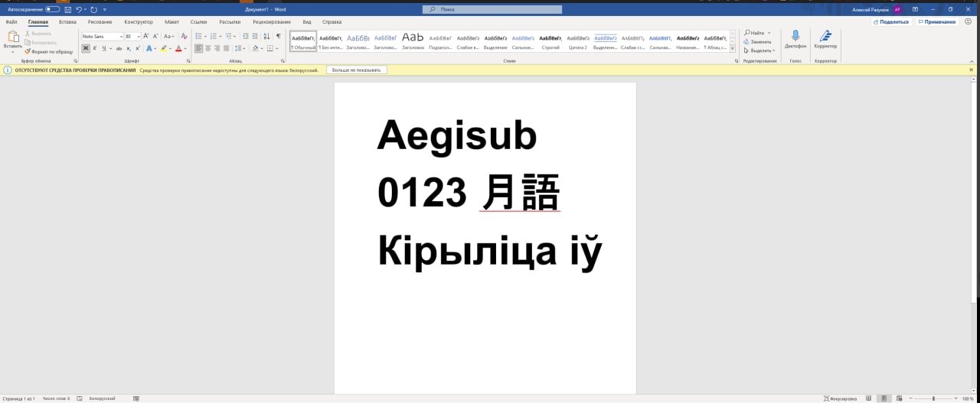Open the Корректор editor tool
The height and width of the screenshot is (403, 980).
pyautogui.click(x=825, y=40)
